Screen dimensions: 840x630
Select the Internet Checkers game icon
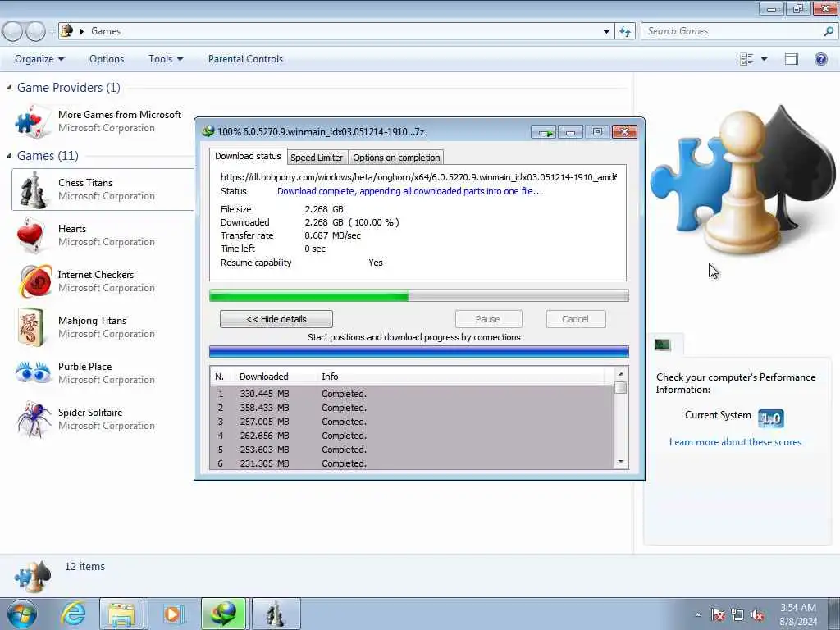pyautogui.click(x=35, y=281)
